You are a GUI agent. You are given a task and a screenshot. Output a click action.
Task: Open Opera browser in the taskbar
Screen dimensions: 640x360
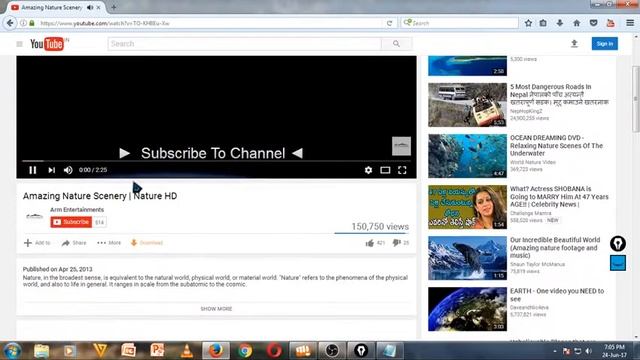[274, 351]
